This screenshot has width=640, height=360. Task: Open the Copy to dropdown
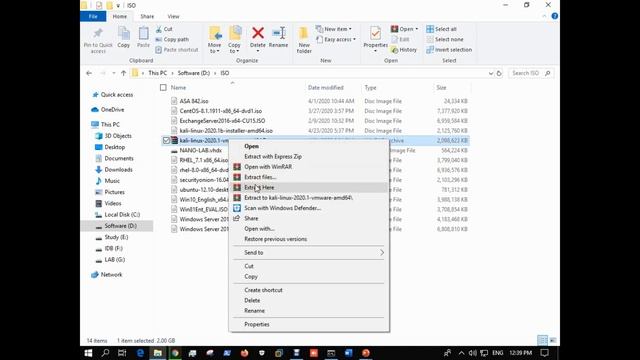pyautogui.click(x=234, y=48)
